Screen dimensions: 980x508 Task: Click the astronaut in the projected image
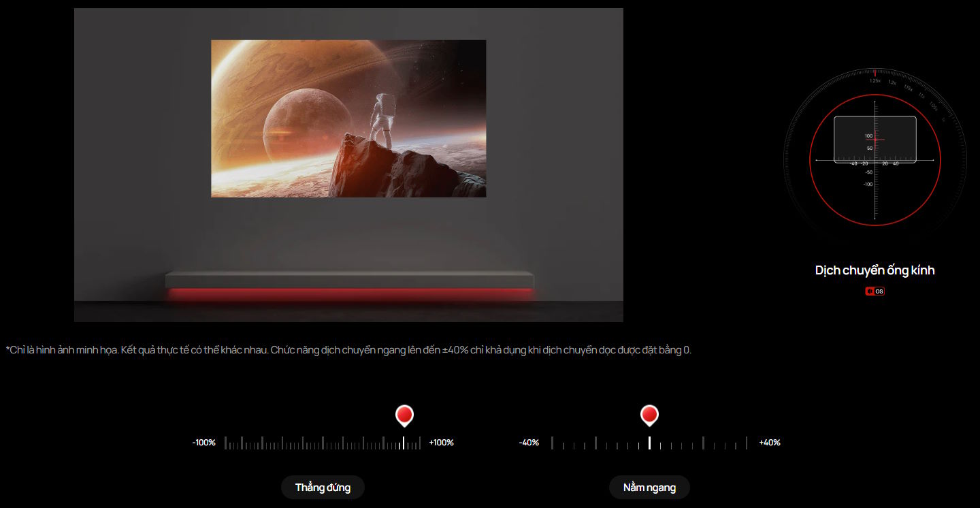[x=382, y=119]
